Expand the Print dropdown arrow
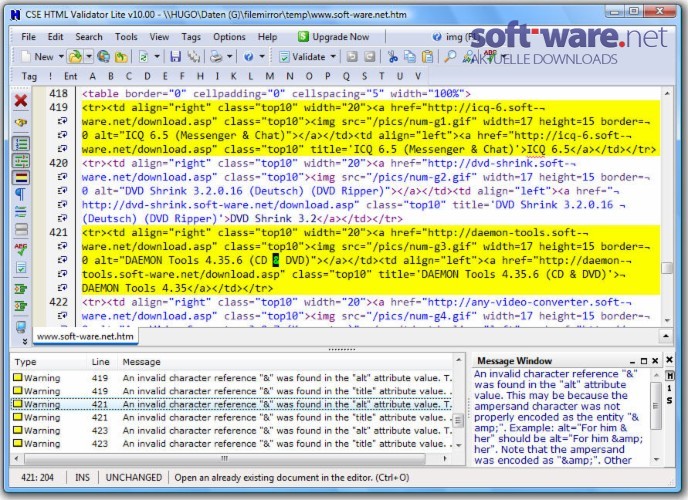The width and height of the screenshot is (688, 500). 229,57
